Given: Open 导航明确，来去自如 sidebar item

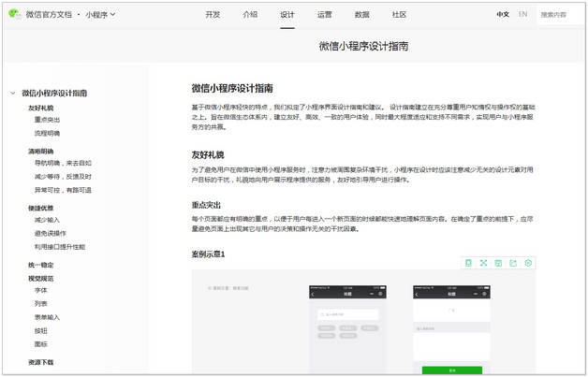Looking at the screenshot, I should 63,163.
